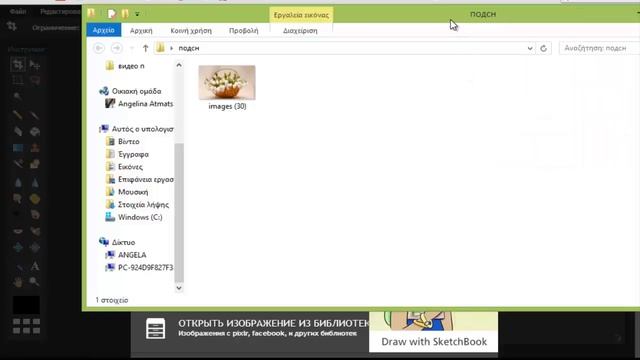Go up one folder level in Explorer
The width and height of the screenshot is (640, 360).
point(145,48)
